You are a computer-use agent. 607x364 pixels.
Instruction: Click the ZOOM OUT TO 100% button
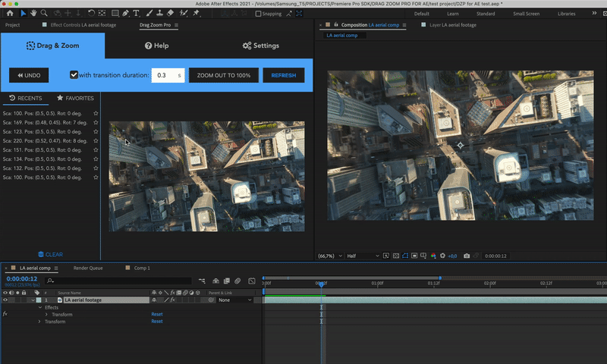[223, 75]
